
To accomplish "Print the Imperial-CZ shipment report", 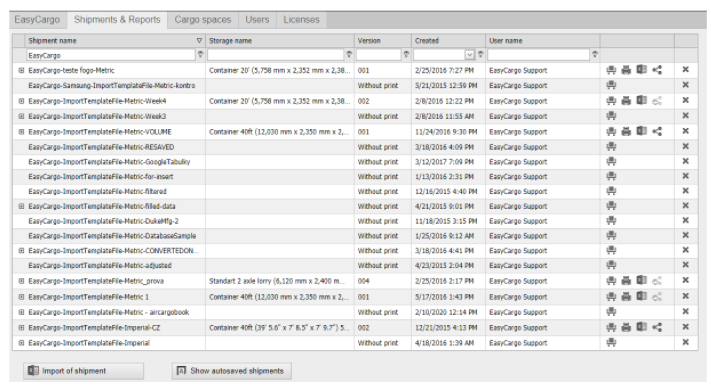I will click(626, 327).
